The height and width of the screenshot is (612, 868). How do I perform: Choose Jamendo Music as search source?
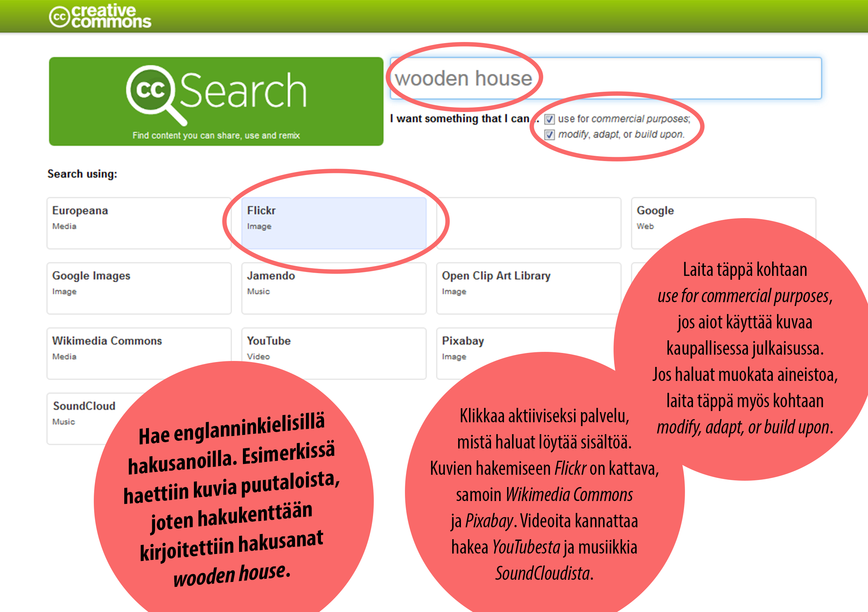coord(334,288)
